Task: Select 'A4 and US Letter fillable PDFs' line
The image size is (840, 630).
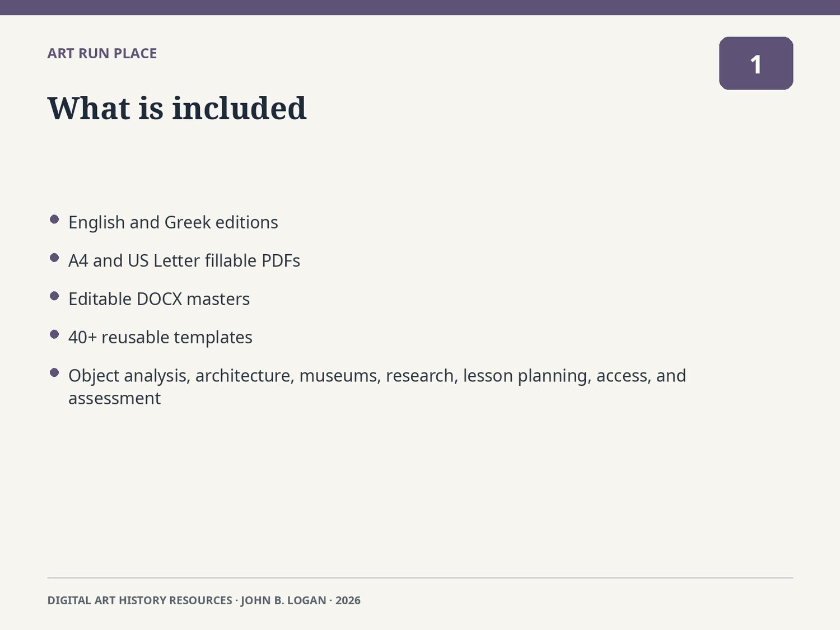Action: coord(184,261)
